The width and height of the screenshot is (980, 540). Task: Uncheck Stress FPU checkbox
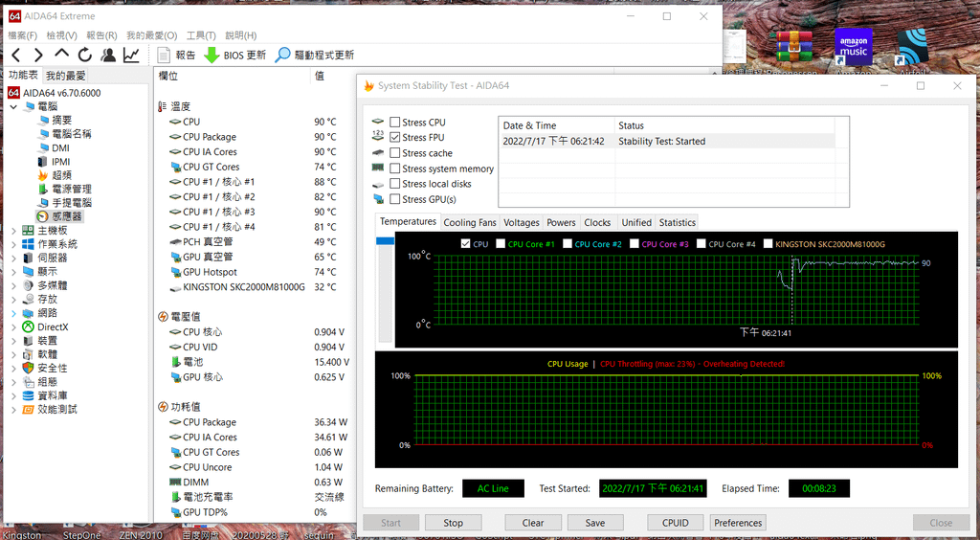click(x=395, y=137)
